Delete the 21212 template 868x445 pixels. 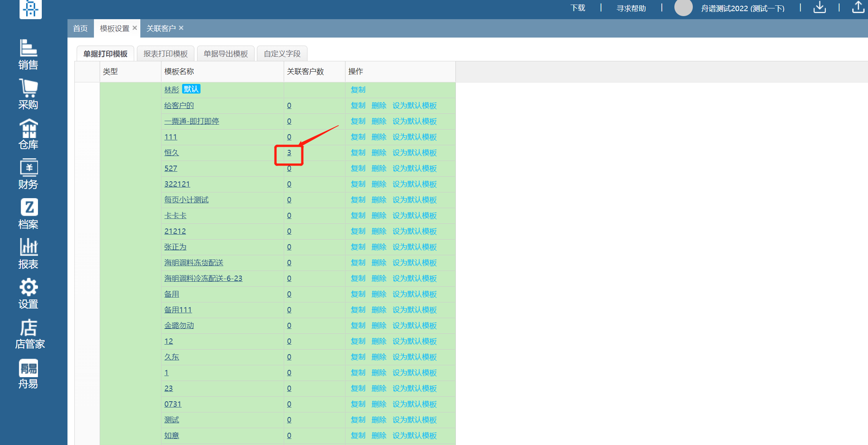pos(379,231)
